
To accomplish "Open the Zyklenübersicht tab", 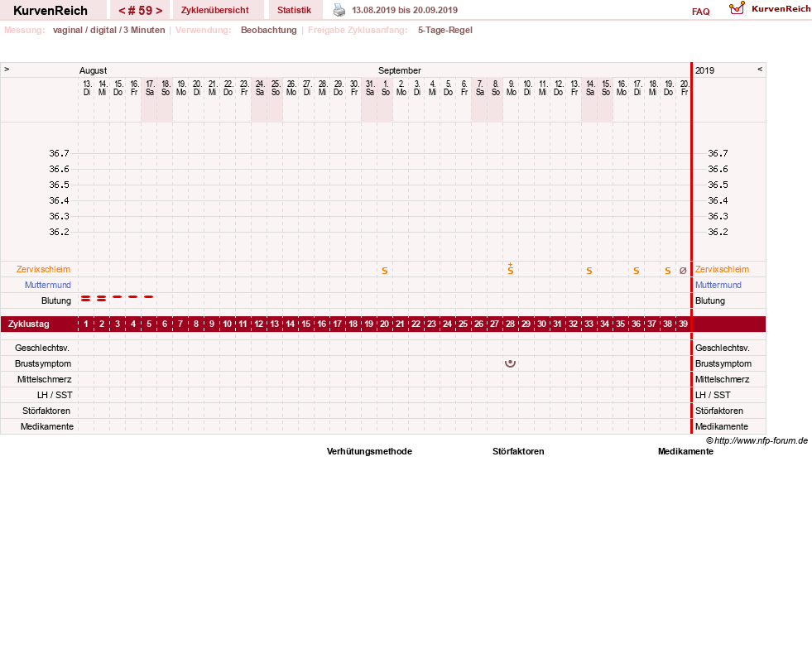I will (215, 10).
